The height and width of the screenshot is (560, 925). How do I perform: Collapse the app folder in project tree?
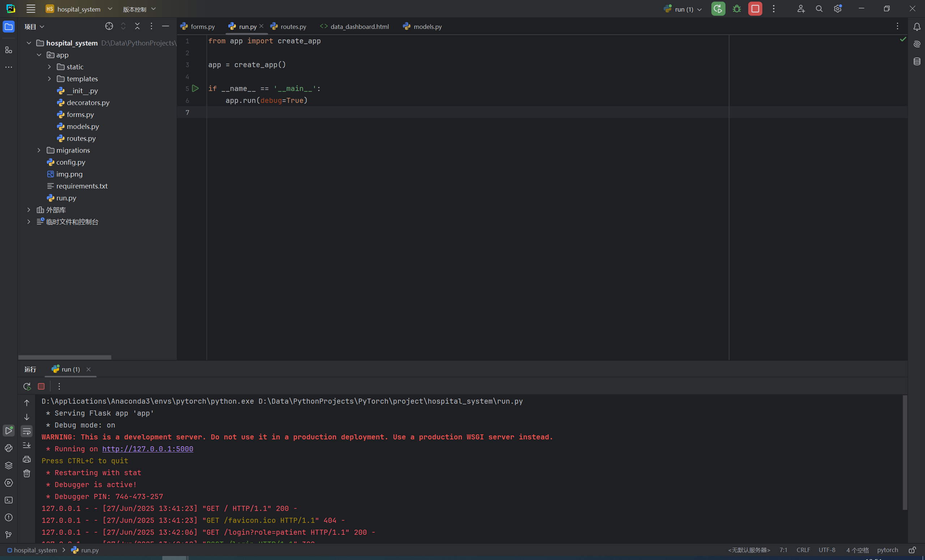pyautogui.click(x=39, y=55)
